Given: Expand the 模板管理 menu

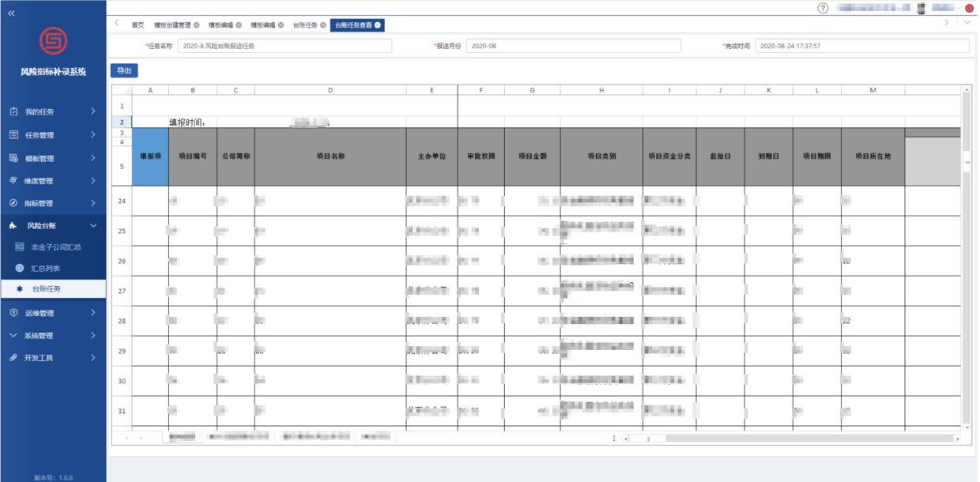Looking at the screenshot, I should (x=93, y=158).
